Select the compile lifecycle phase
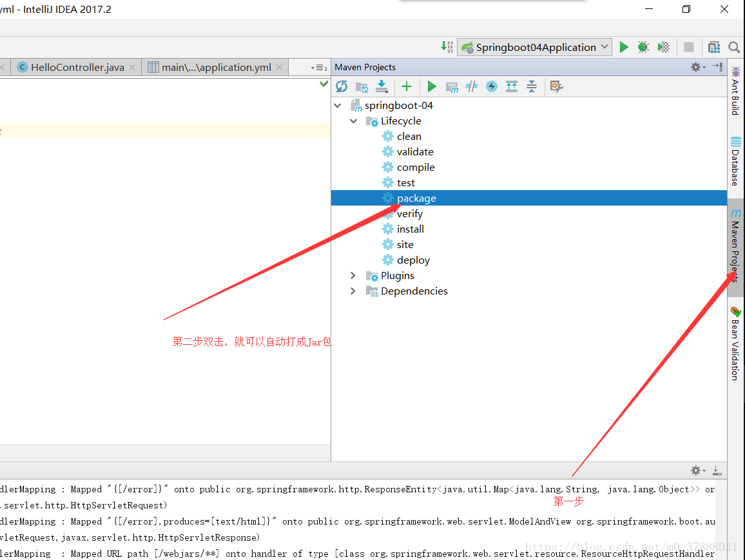 tap(416, 167)
